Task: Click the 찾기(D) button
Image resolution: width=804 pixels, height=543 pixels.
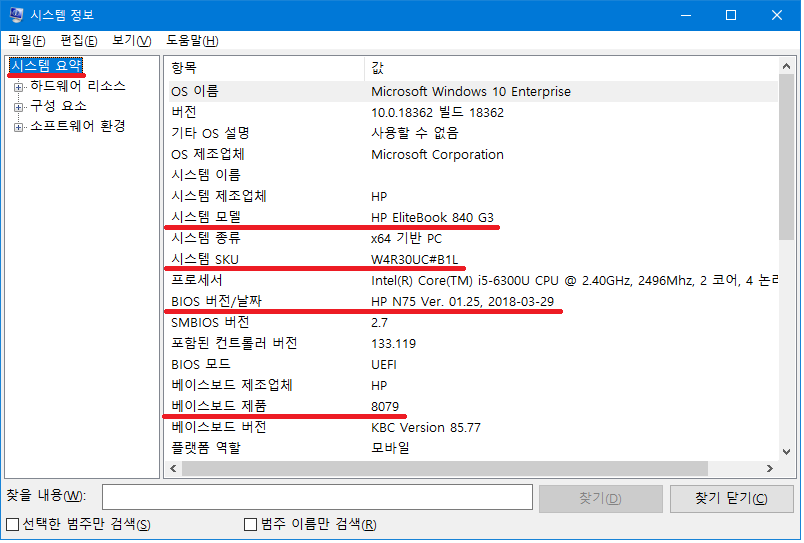Action: click(x=600, y=498)
